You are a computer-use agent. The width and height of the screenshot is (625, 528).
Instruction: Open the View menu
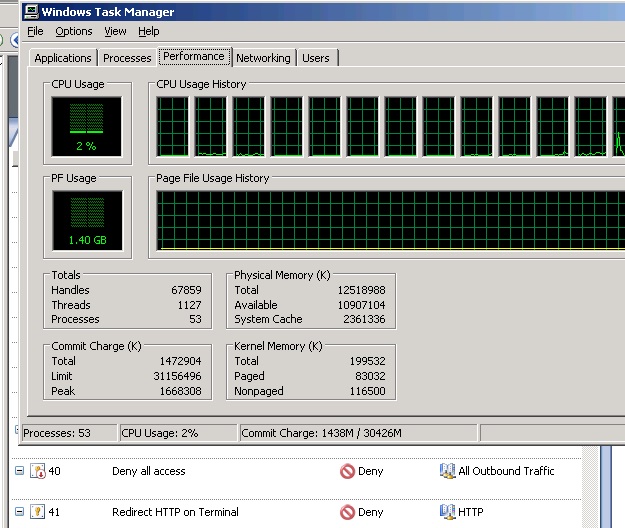(x=115, y=31)
